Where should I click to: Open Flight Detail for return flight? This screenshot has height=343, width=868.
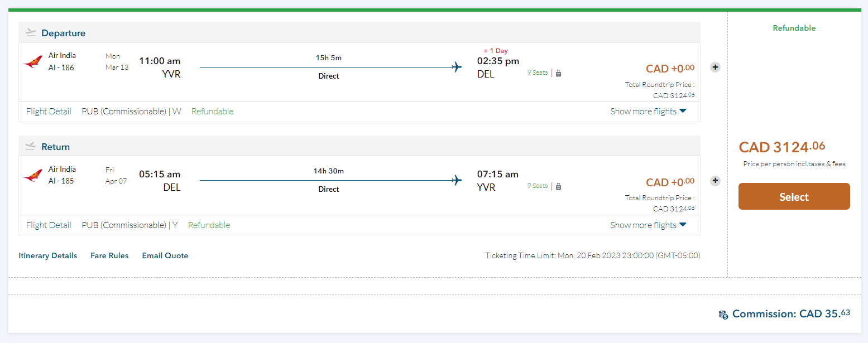49,225
